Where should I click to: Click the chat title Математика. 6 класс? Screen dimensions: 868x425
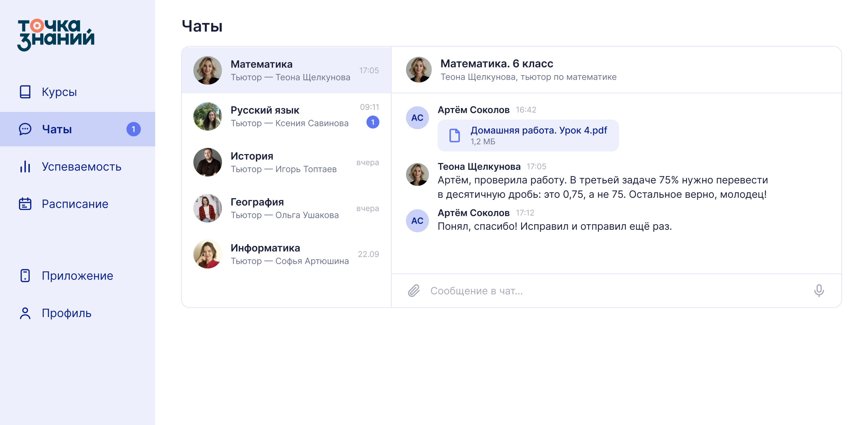(x=497, y=64)
